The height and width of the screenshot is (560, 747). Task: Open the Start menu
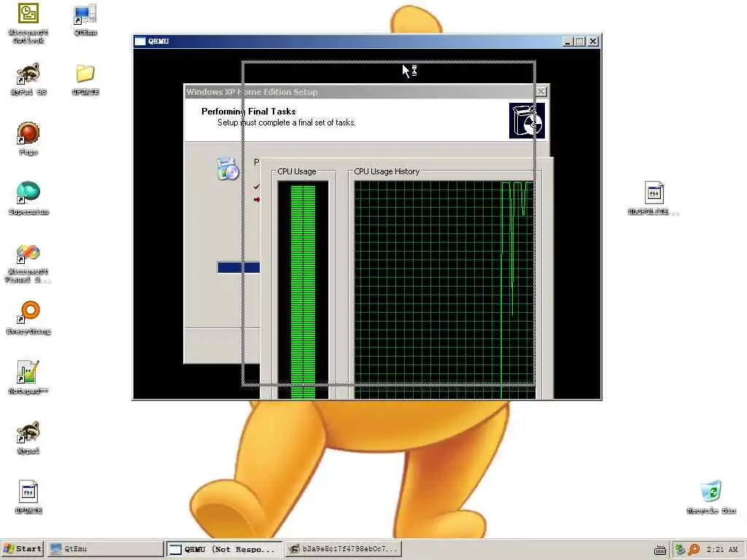pos(23,548)
